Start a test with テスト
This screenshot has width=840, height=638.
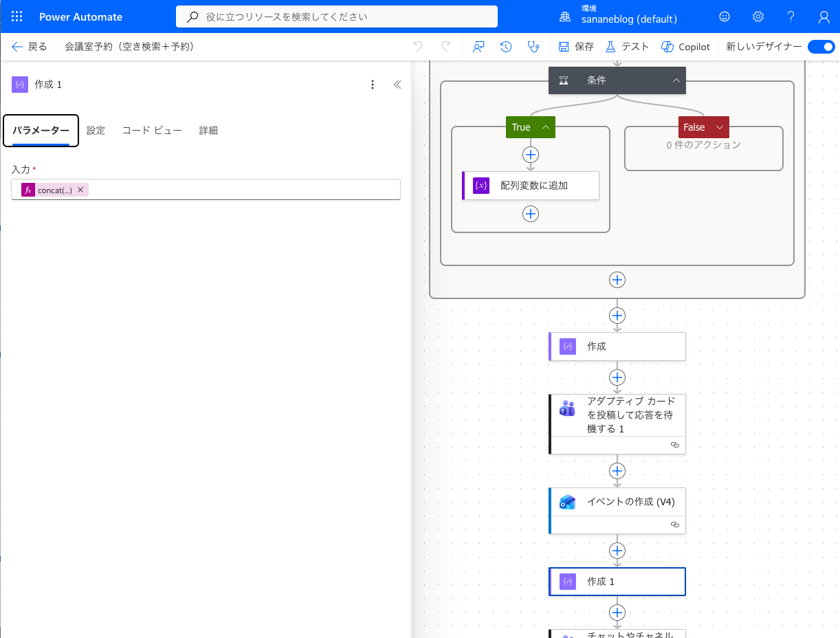pos(627,47)
